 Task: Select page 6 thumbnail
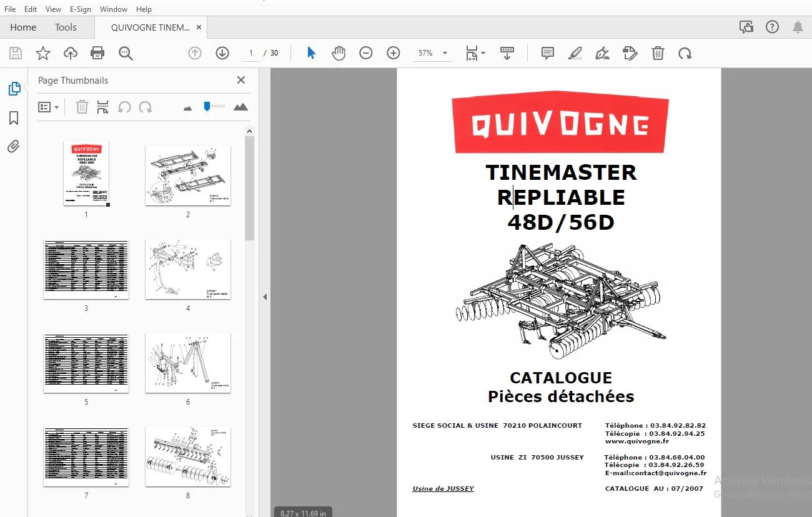[x=188, y=363]
